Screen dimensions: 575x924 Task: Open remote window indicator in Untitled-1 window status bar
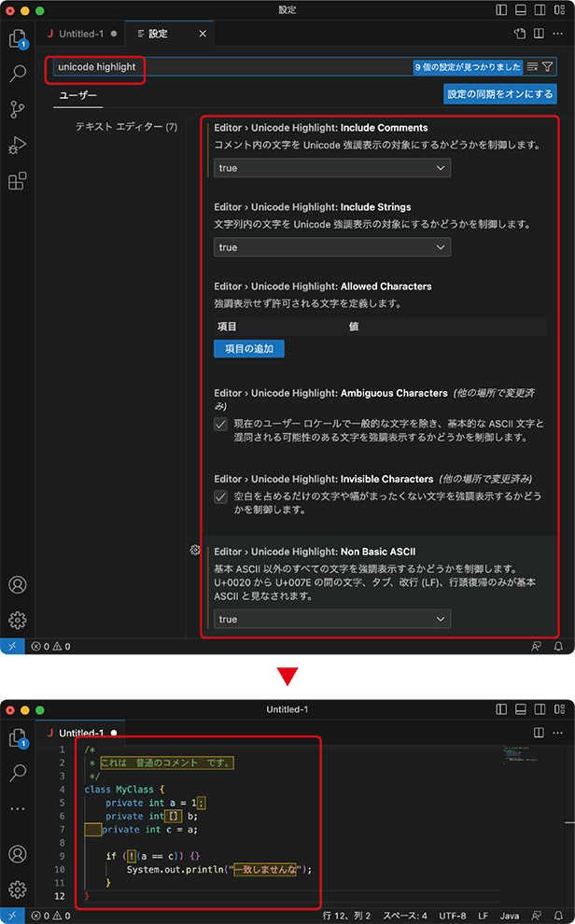12,916
